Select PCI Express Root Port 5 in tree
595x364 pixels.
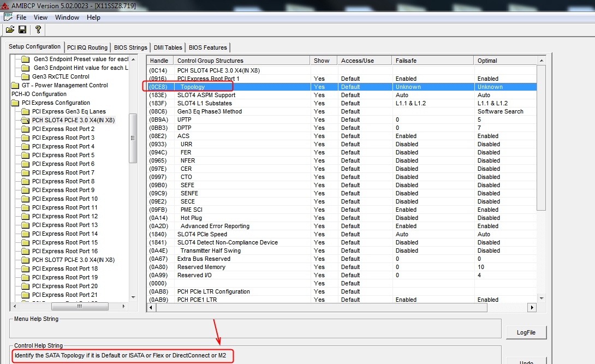63,155
